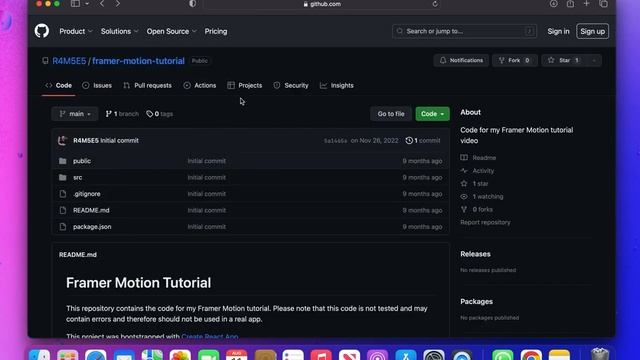
Task: Open Google Chrome from the Dock
Action: 531,356
